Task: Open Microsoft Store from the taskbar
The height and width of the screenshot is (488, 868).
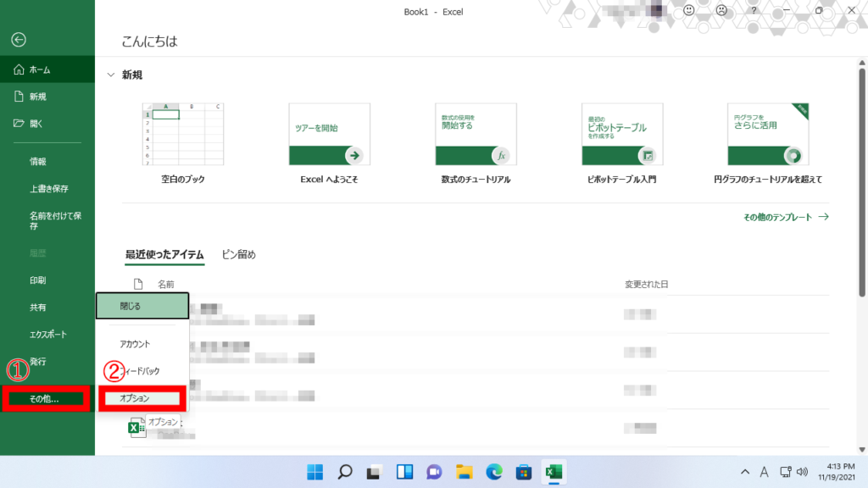Action: click(x=524, y=472)
